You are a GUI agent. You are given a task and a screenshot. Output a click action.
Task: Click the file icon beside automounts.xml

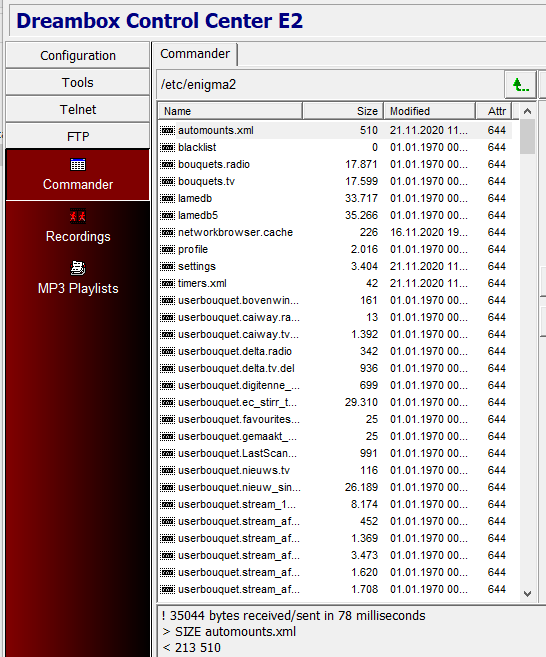[x=168, y=130]
